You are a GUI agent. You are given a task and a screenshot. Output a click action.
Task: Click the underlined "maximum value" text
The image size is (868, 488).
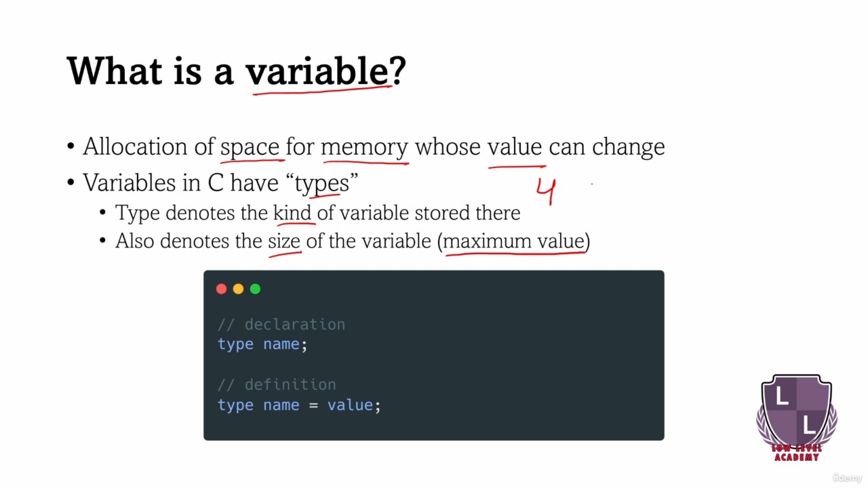513,241
